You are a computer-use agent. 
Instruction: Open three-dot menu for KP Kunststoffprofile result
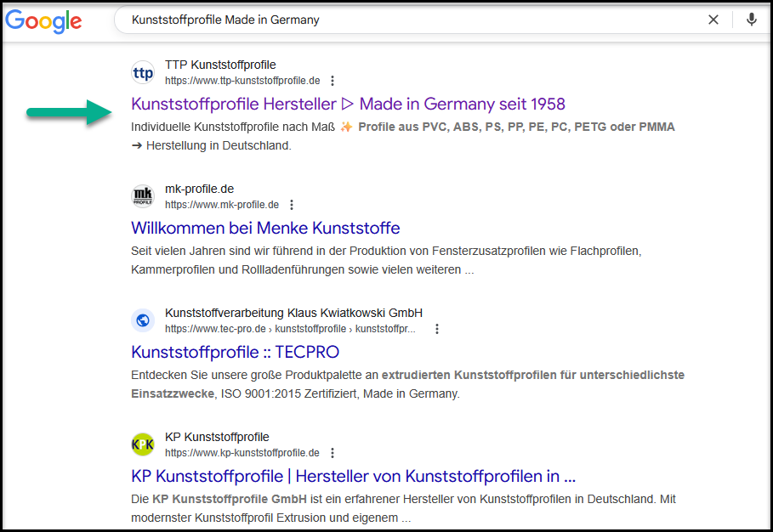(333, 453)
